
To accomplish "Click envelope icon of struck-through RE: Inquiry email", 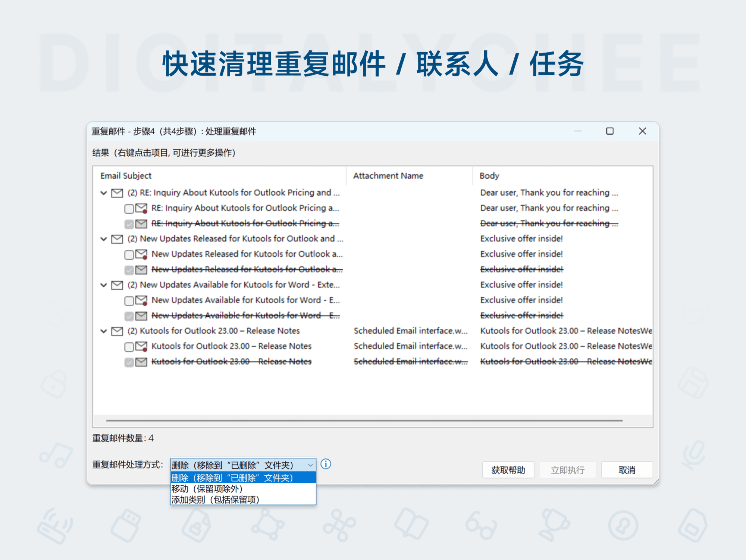I will click(141, 223).
